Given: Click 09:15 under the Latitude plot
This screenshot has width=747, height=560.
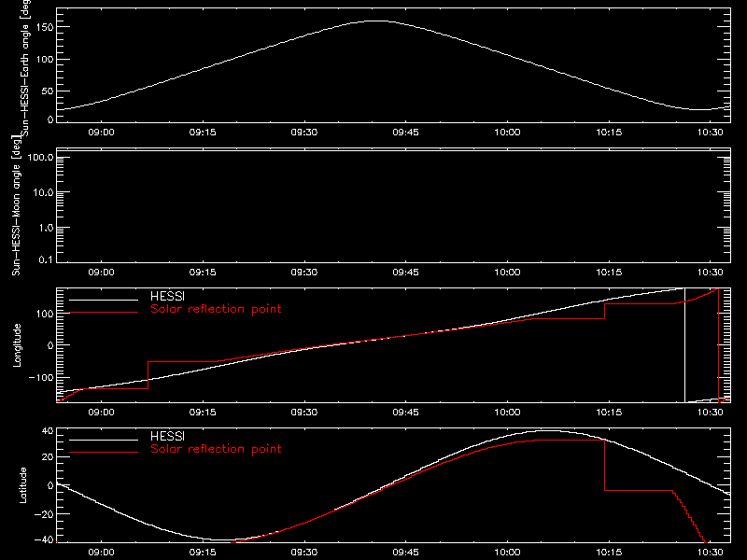Looking at the screenshot, I should [x=203, y=552].
